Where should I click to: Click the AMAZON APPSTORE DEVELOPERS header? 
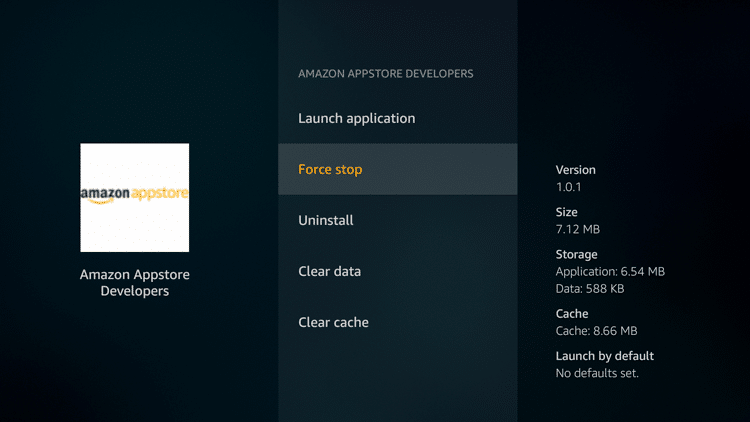pyautogui.click(x=386, y=74)
